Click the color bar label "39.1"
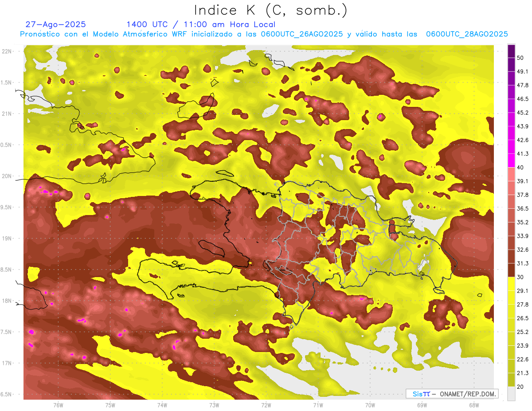532x411 pixels. pos(522,181)
